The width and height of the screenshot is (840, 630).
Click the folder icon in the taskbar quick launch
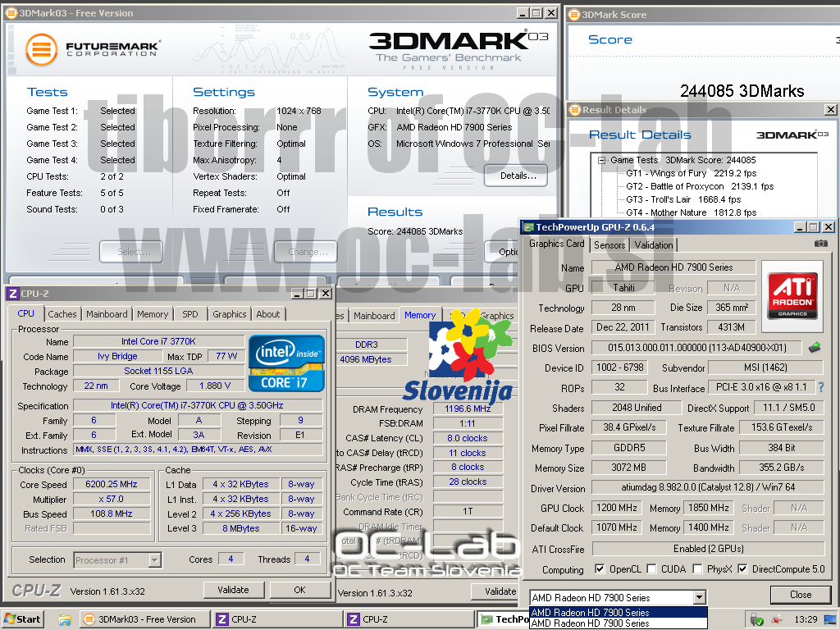[64, 620]
